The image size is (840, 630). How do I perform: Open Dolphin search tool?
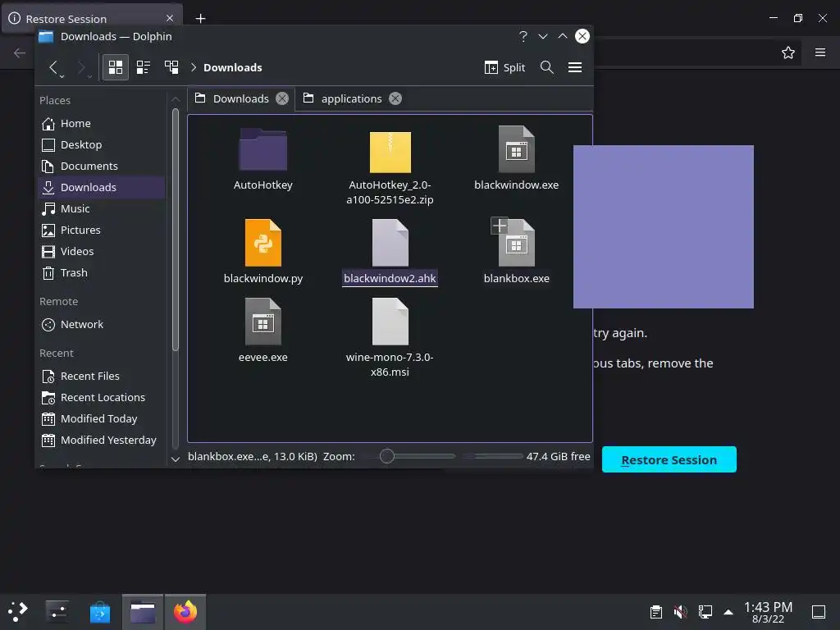pyautogui.click(x=546, y=67)
